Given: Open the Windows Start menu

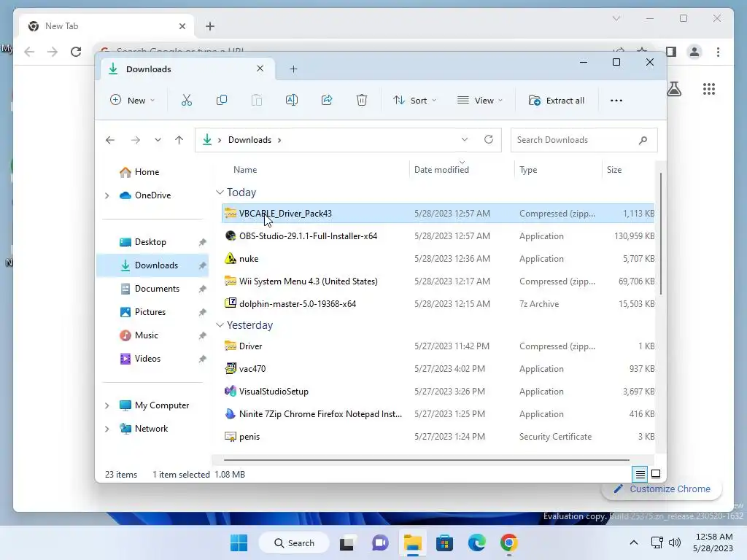Looking at the screenshot, I should [x=239, y=542].
